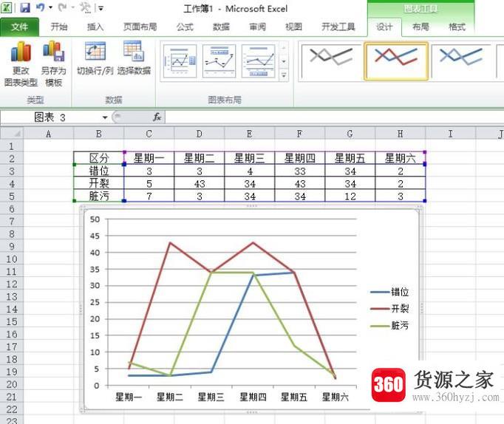The width and height of the screenshot is (504, 424).
Task: Switch to the 审阅 ribbon tab
Action: pyautogui.click(x=257, y=27)
